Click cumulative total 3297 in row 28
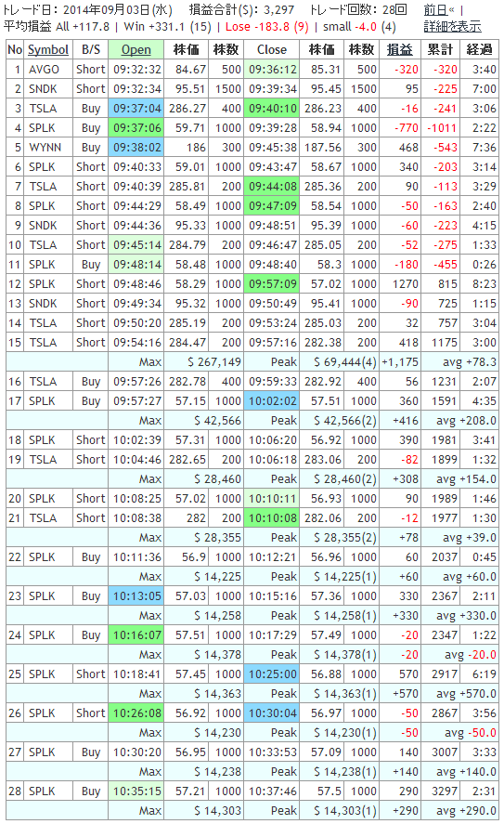The width and height of the screenshot is (504, 824). (445, 791)
